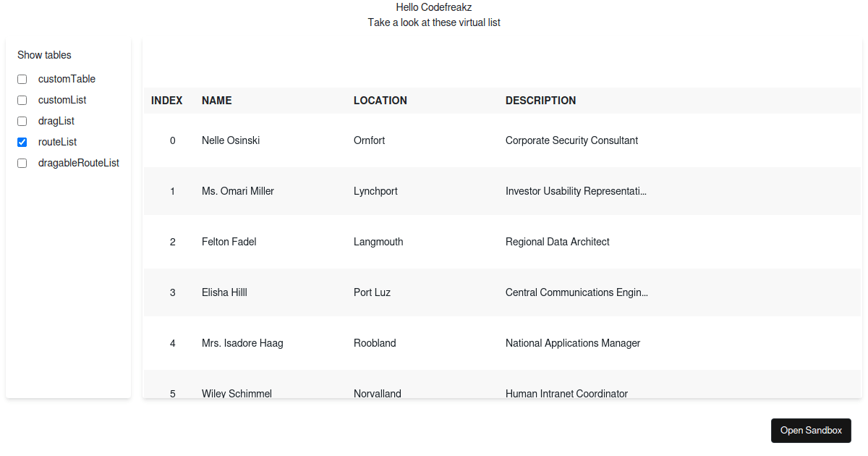Click the Regional Data Architect description
The image size is (868, 456).
pos(557,242)
